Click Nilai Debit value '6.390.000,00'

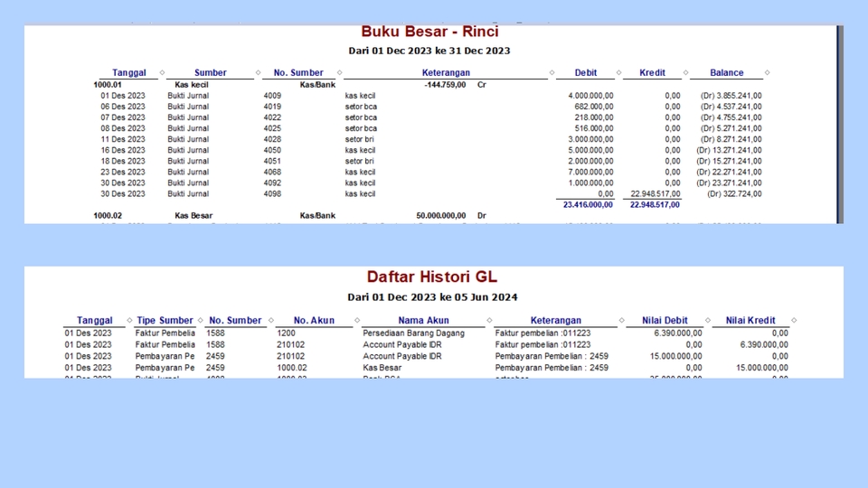677,333
